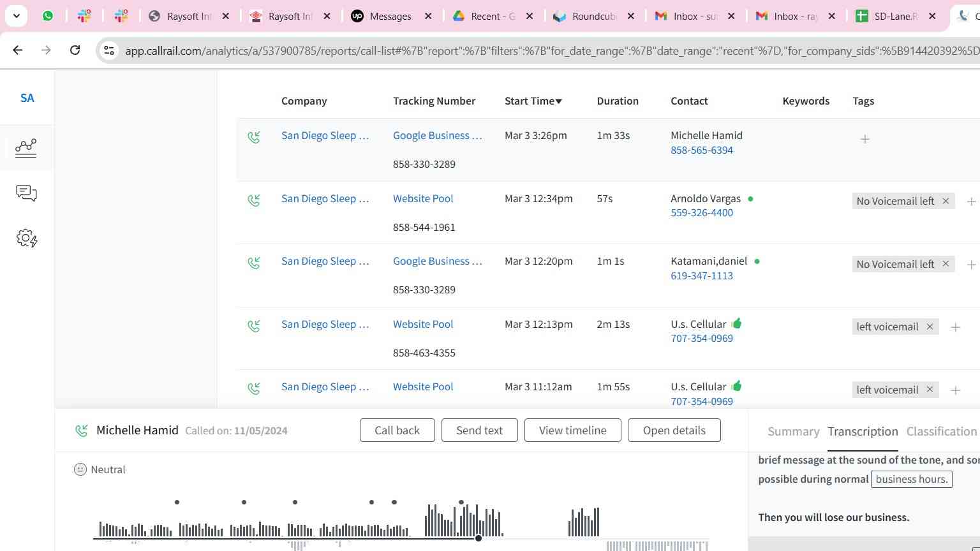Open San Diego Sleep company link, Michelle Hamid row

click(325, 135)
